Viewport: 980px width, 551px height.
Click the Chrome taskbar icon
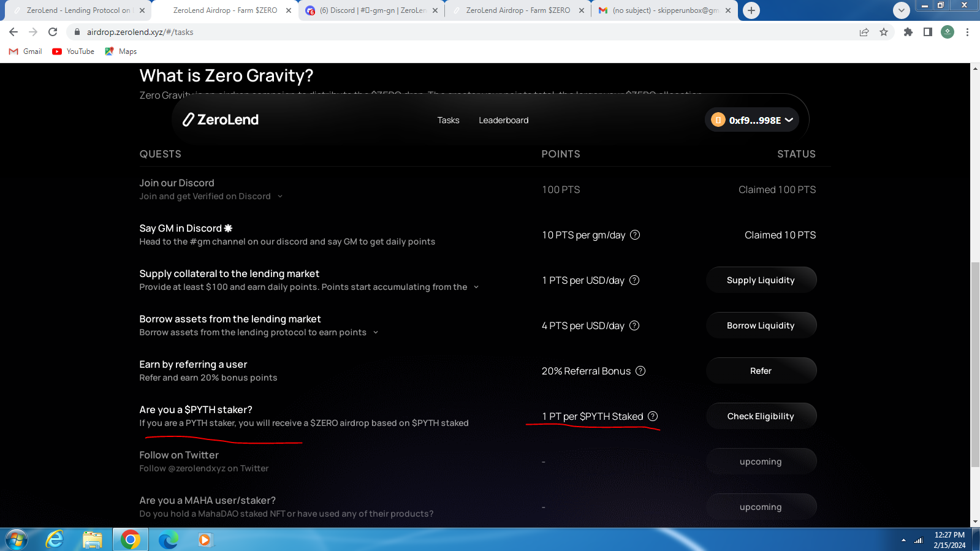coord(130,540)
